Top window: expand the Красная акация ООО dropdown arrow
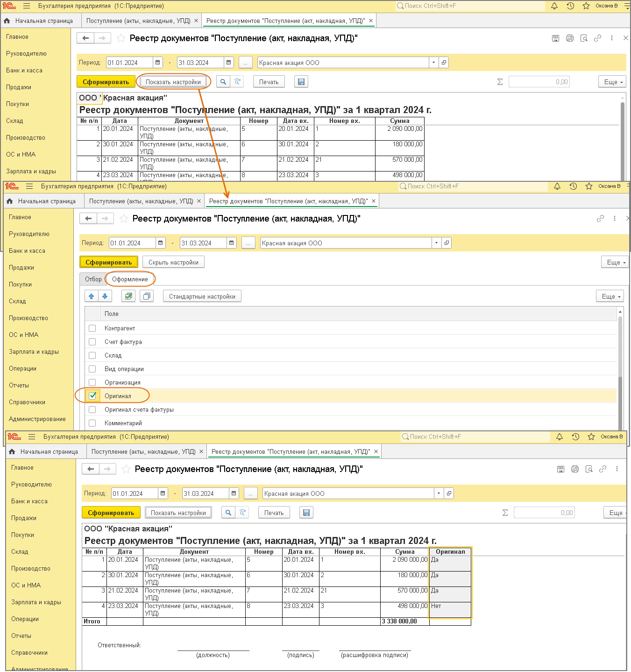Image resolution: width=631 pixels, height=672 pixels. point(434,63)
